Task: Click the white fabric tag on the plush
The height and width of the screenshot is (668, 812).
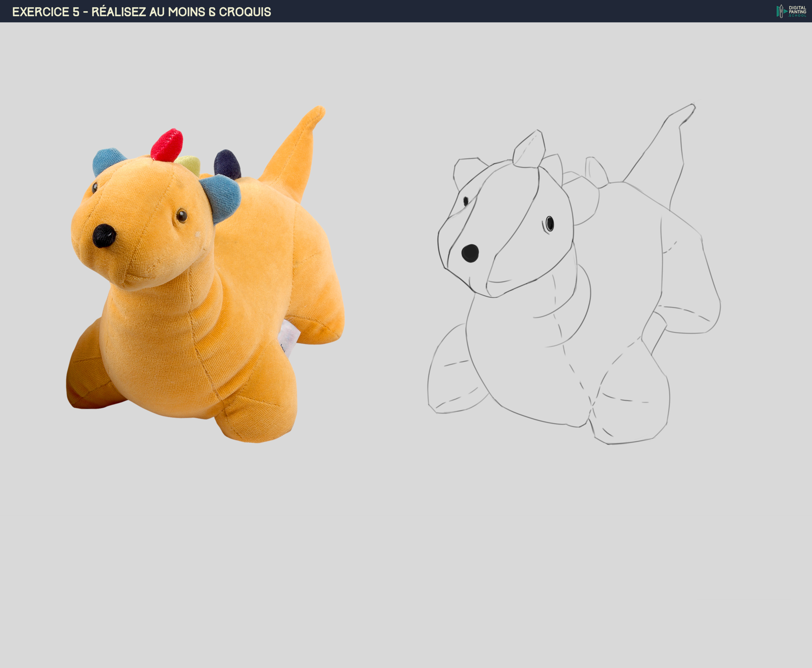Action: pyautogui.click(x=289, y=336)
